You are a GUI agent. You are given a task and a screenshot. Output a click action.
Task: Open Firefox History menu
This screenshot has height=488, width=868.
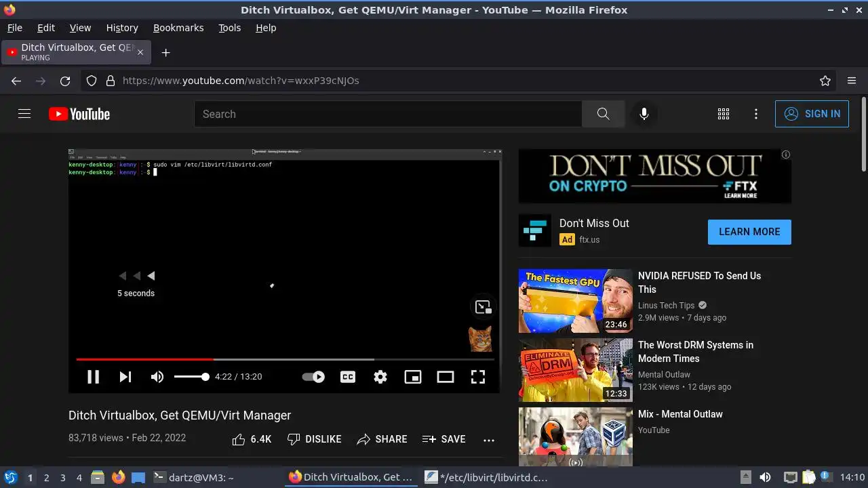122,28
